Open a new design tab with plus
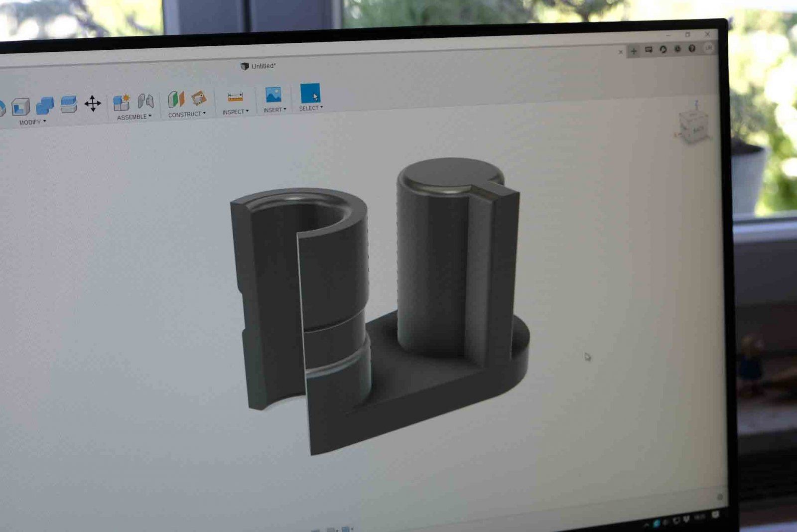797x532 pixels. click(x=634, y=51)
